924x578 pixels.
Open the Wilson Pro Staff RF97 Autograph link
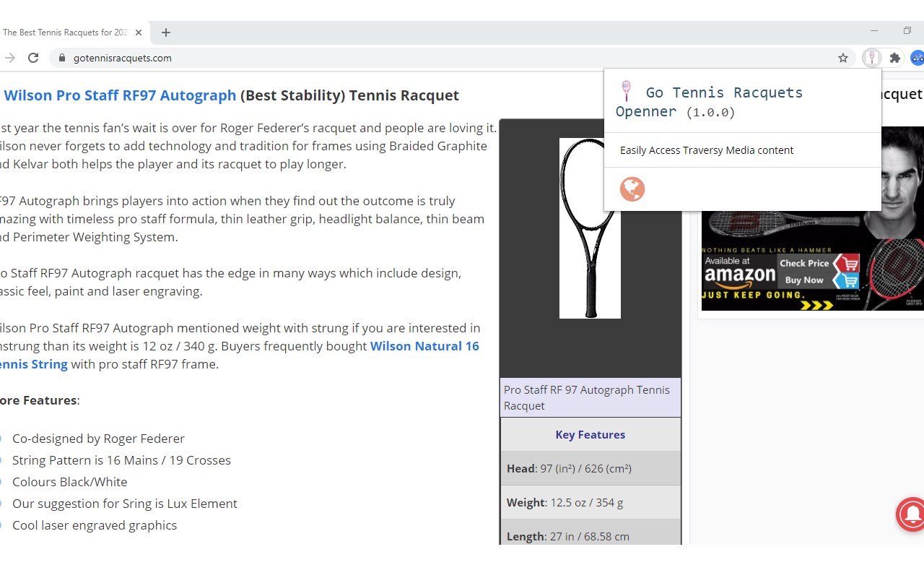pyautogui.click(x=120, y=95)
